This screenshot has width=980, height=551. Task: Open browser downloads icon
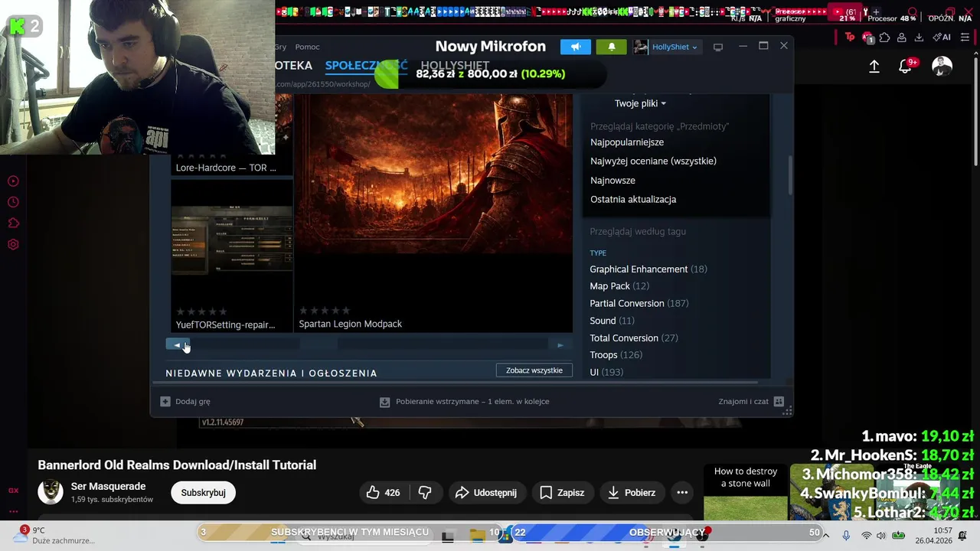tap(919, 37)
